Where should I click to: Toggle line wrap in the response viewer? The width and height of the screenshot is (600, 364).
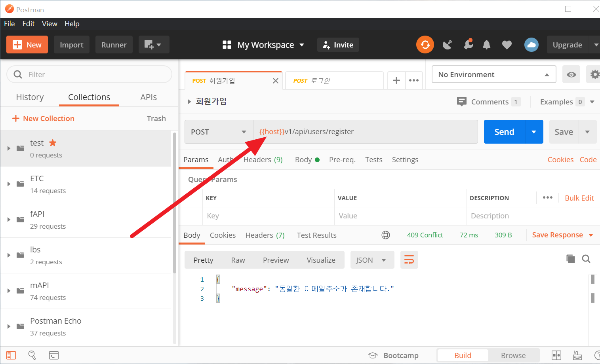409,260
